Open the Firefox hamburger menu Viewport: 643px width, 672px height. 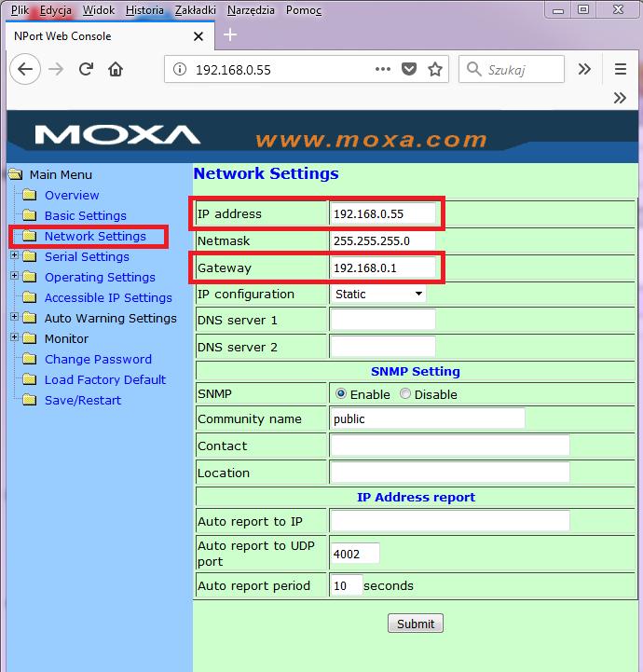pyautogui.click(x=621, y=69)
